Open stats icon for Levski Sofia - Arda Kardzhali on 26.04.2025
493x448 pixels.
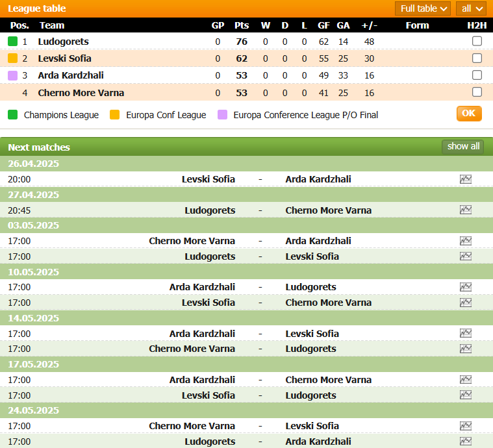coord(465,179)
